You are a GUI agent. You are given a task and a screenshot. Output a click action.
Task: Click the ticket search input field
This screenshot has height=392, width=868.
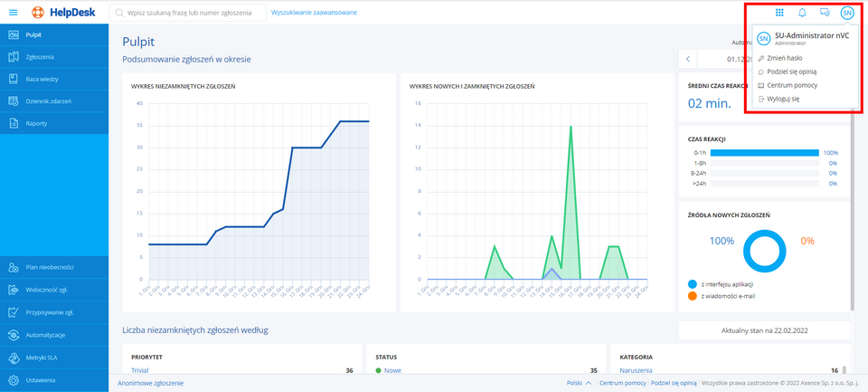[x=192, y=13]
